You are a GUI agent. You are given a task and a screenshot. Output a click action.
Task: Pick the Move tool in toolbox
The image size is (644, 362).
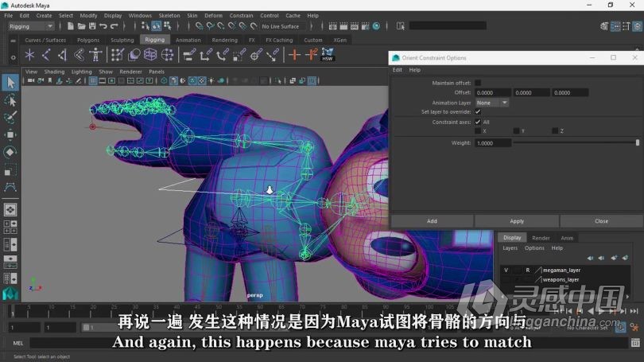10,134
